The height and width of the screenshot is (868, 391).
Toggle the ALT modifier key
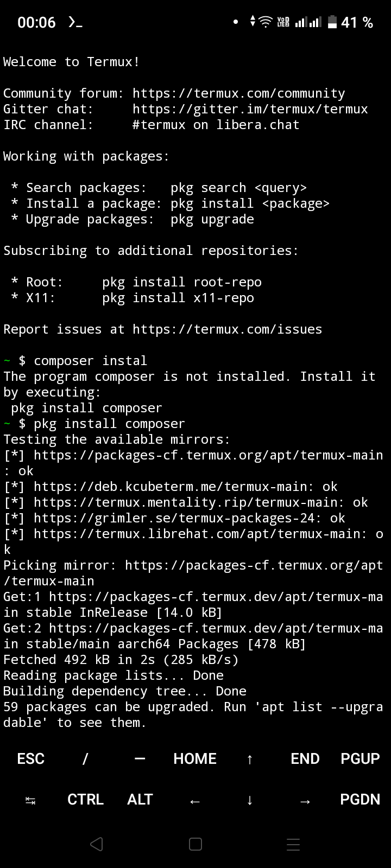(x=140, y=800)
